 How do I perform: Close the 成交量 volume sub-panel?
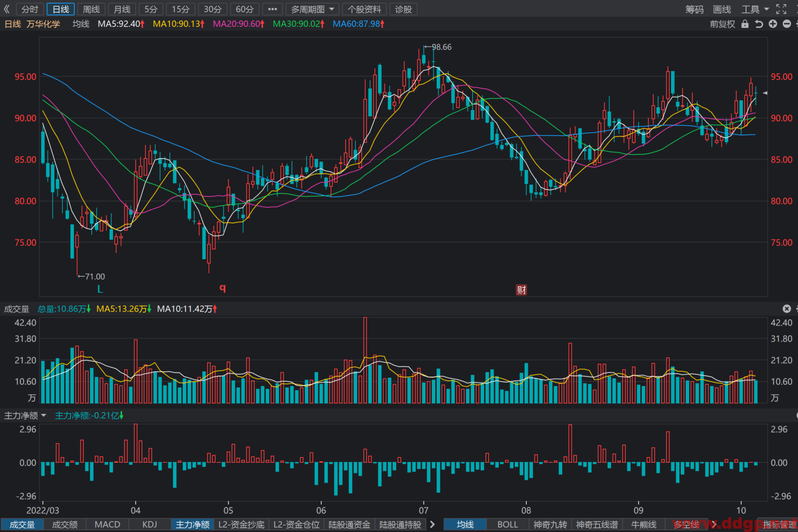[787, 309]
